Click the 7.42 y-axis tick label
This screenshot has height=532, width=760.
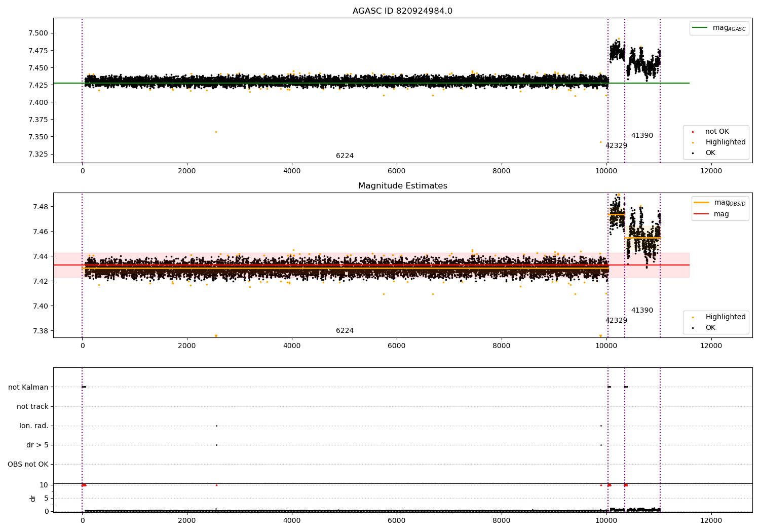pos(41,281)
